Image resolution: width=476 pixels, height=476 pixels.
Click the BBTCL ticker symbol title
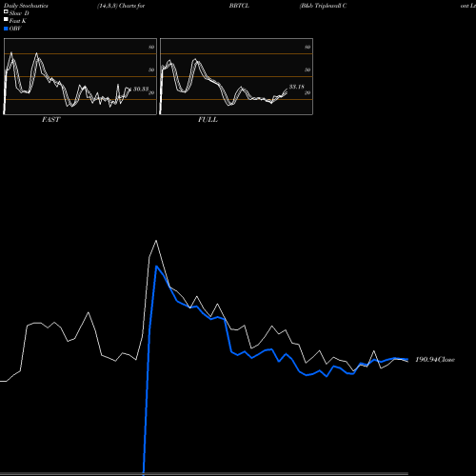point(239,6)
